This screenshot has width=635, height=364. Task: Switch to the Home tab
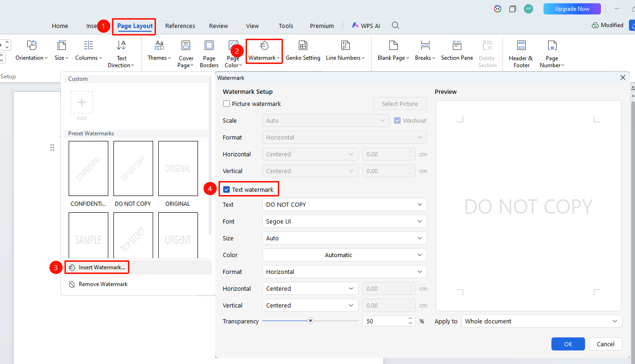60,26
